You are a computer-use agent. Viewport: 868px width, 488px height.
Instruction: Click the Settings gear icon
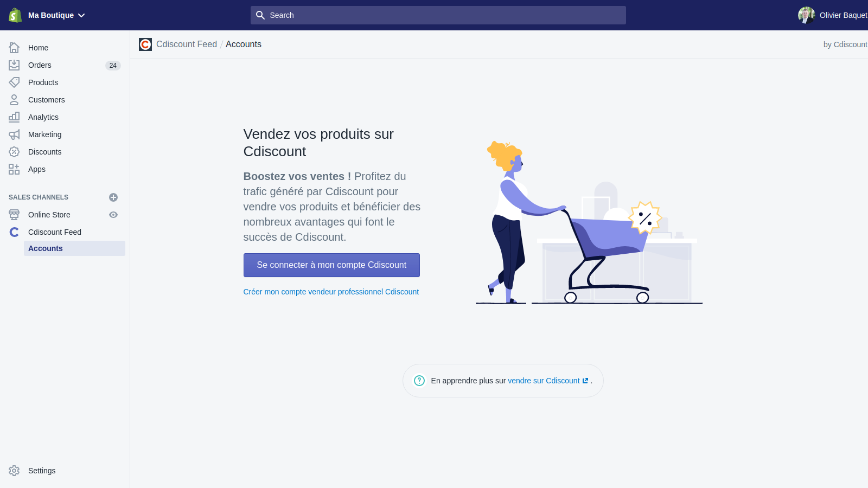point(14,471)
